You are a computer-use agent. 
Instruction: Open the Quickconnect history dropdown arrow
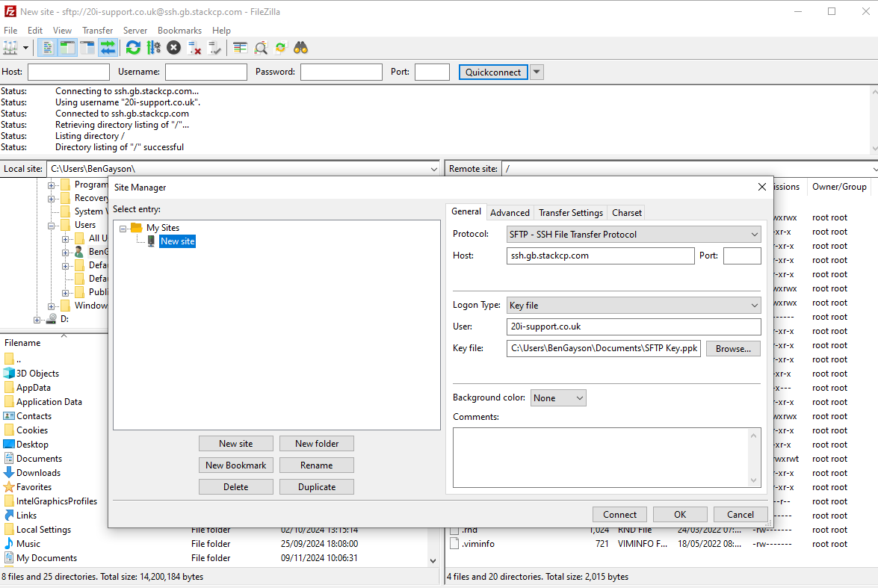coord(537,72)
